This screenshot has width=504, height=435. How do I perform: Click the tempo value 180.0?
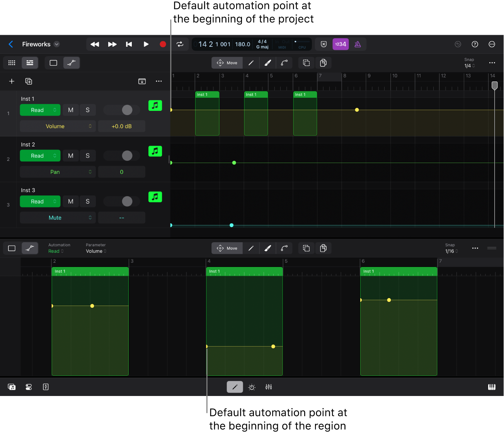point(243,44)
